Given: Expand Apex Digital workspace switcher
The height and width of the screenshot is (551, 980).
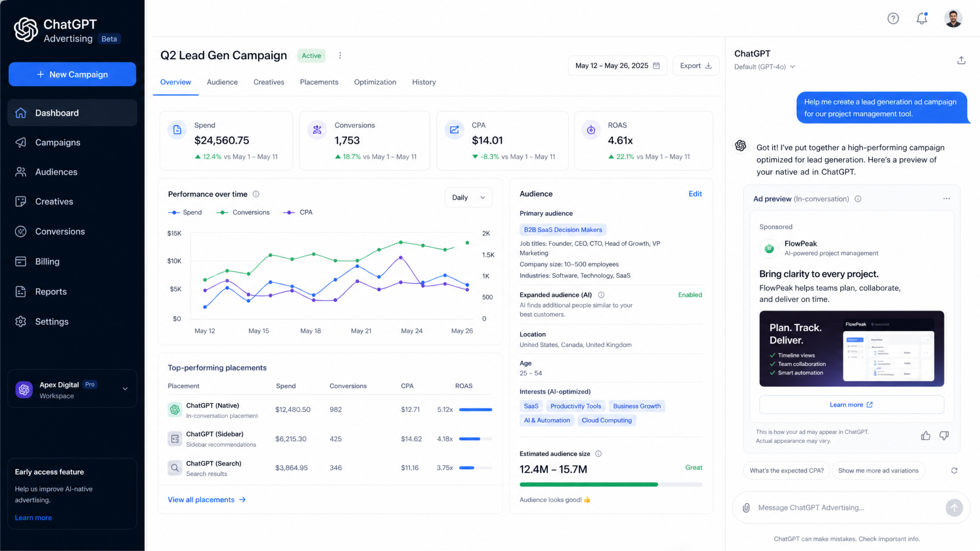Looking at the screenshot, I should (72, 389).
